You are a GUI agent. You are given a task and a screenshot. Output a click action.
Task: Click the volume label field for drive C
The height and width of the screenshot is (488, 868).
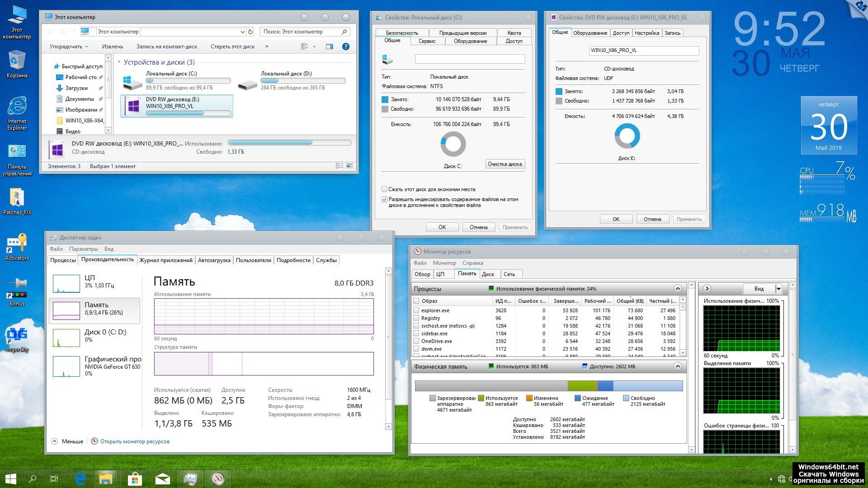coord(470,59)
